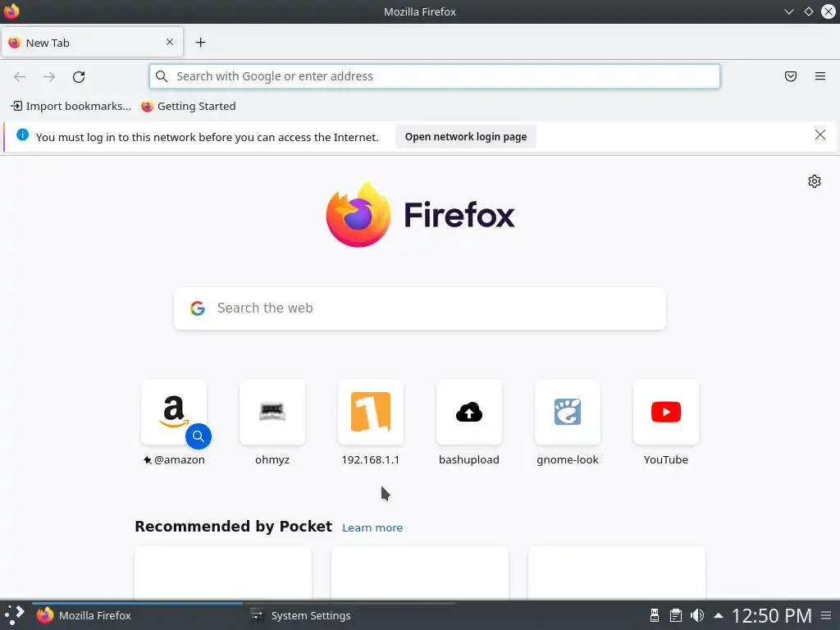
Task: Go back with the back arrow
Action: tap(20, 76)
